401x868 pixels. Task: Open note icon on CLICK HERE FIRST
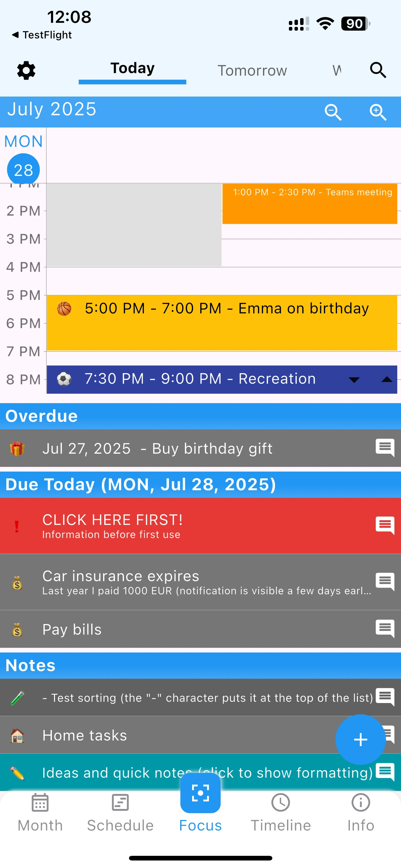click(385, 525)
